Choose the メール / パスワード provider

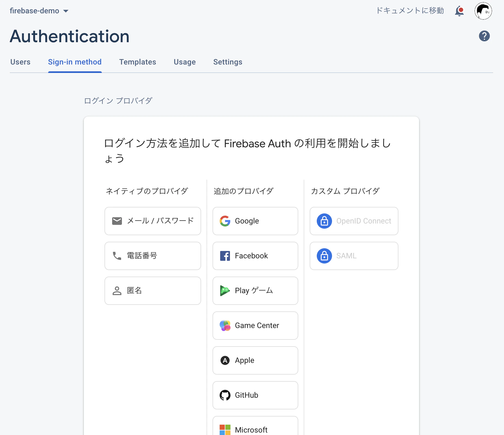[153, 221]
